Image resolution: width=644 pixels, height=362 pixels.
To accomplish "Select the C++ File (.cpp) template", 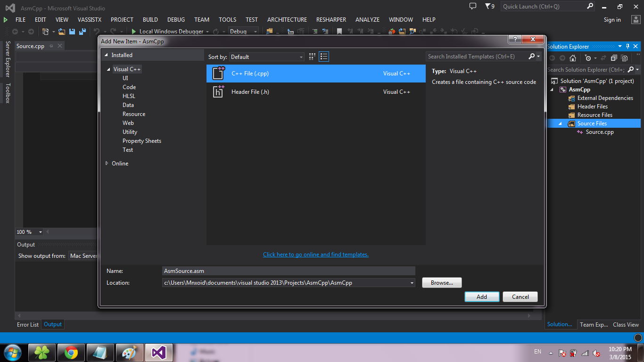I will (x=316, y=74).
